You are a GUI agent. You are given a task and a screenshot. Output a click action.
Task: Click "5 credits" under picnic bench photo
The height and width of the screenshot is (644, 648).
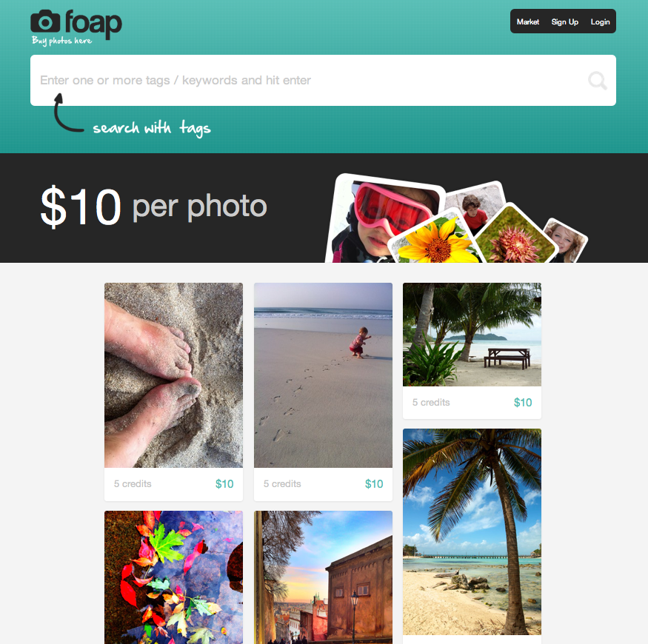431,403
